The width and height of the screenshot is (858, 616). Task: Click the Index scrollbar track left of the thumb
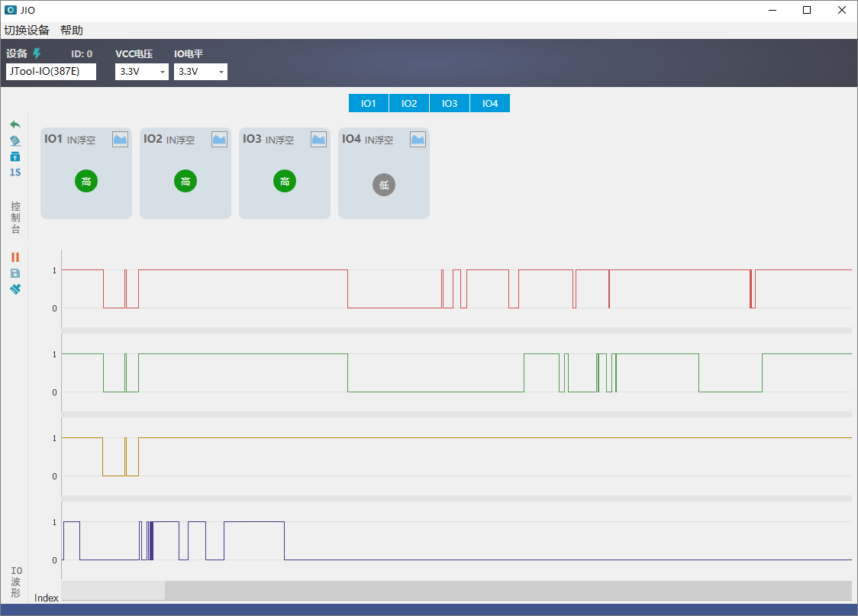pos(113,590)
